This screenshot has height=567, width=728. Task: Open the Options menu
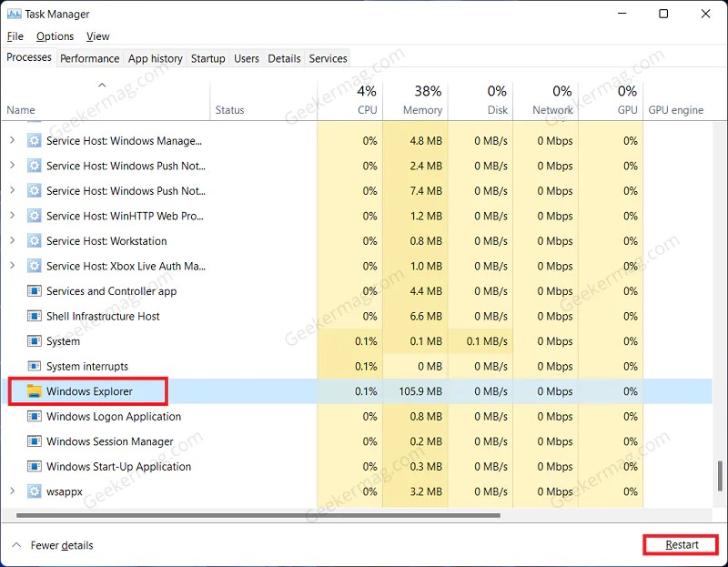click(55, 36)
